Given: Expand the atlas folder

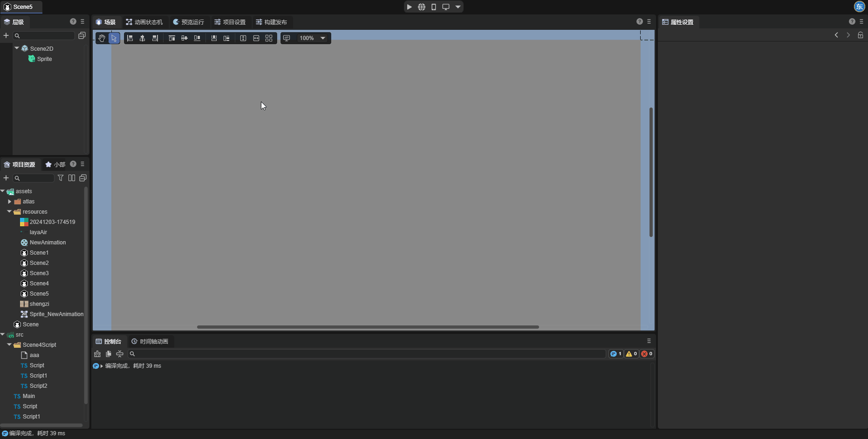Looking at the screenshot, I should (9, 202).
